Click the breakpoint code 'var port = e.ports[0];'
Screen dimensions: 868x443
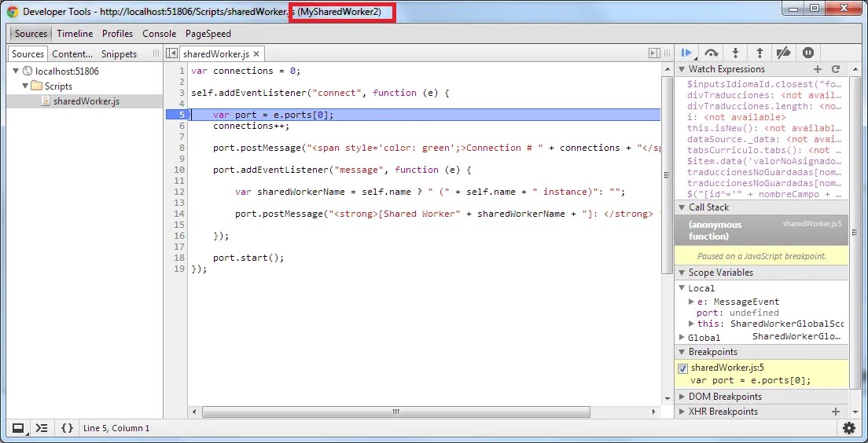coord(751,380)
